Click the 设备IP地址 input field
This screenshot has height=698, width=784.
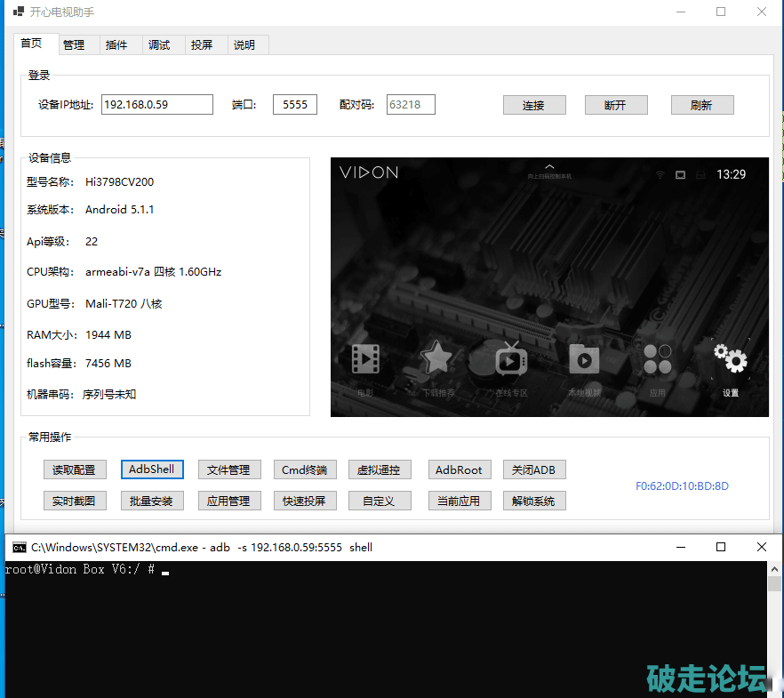pos(157,105)
